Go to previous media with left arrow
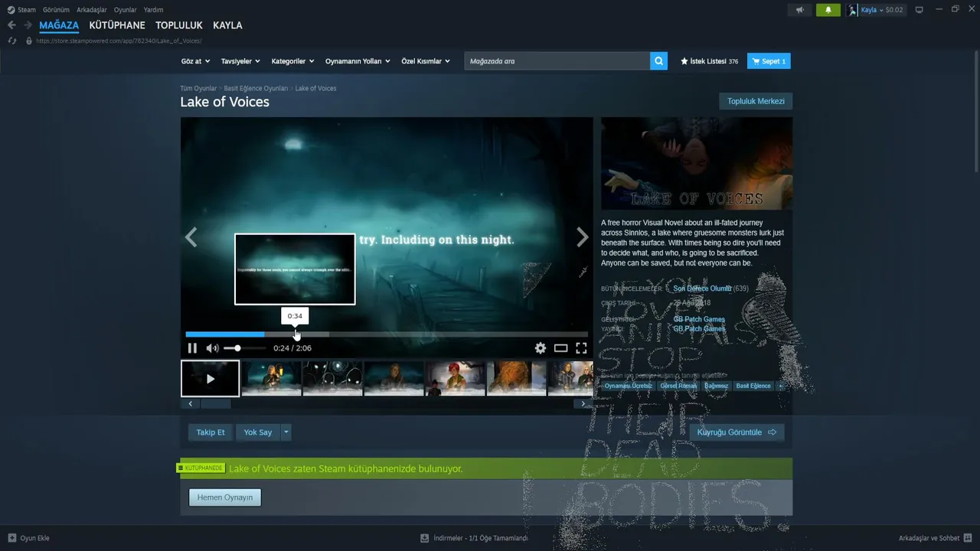The width and height of the screenshot is (980, 551). pyautogui.click(x=191, y=237)
